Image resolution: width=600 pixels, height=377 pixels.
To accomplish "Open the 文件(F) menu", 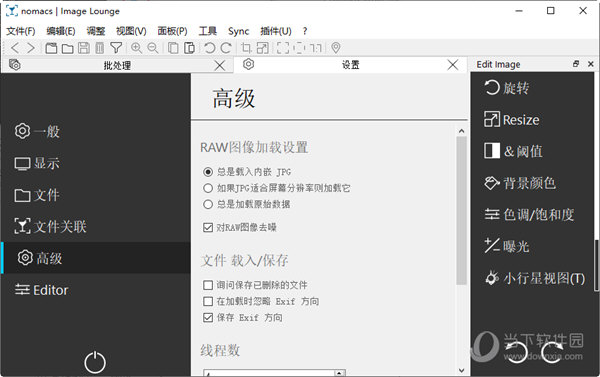I will [21, 31].
